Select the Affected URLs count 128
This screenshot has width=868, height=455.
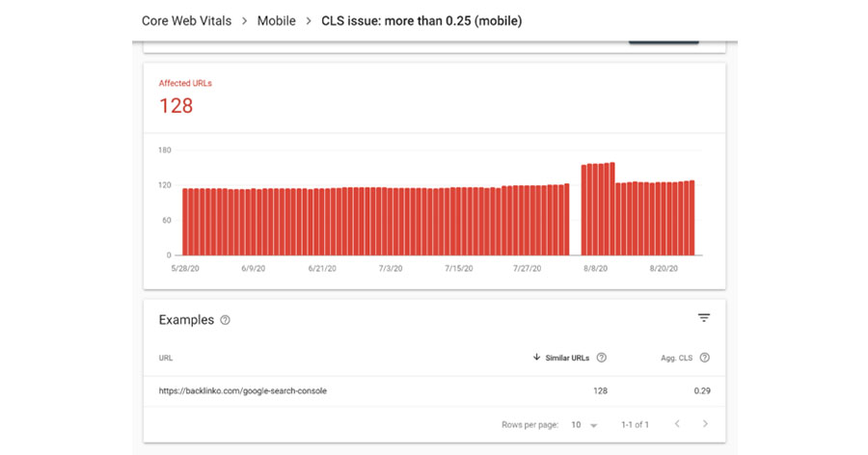[x=176, y=106]
